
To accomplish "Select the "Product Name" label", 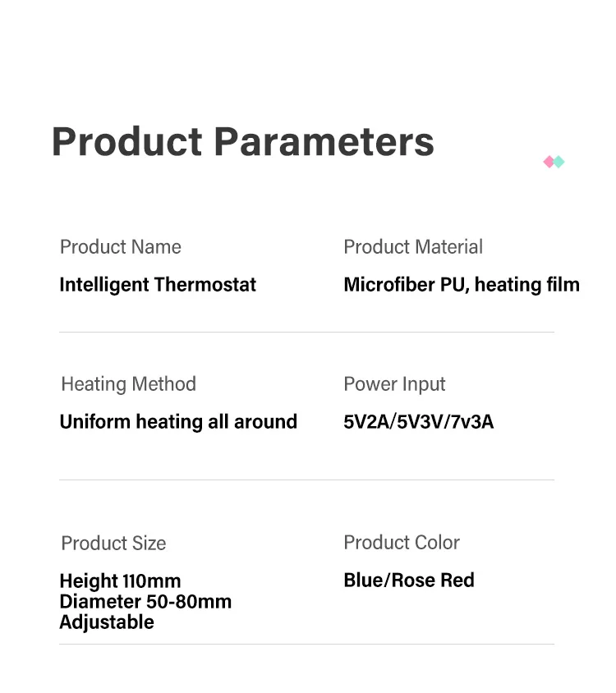I will (121, 247).
